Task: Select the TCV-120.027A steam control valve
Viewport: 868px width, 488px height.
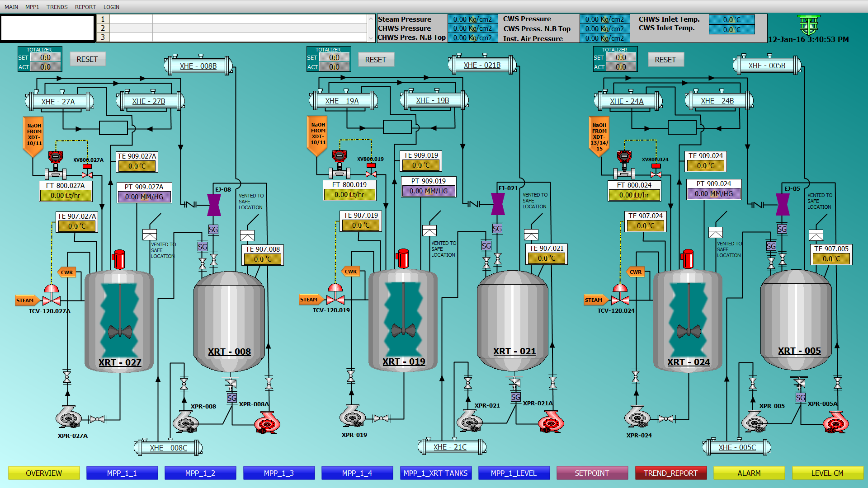Action: (x=51, y=298)
